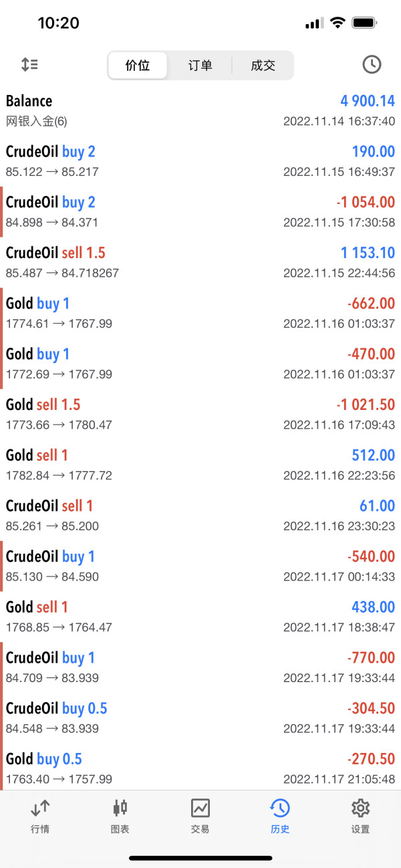
Task: Tap the battery indicator in status bar
Action: [364, 23]
